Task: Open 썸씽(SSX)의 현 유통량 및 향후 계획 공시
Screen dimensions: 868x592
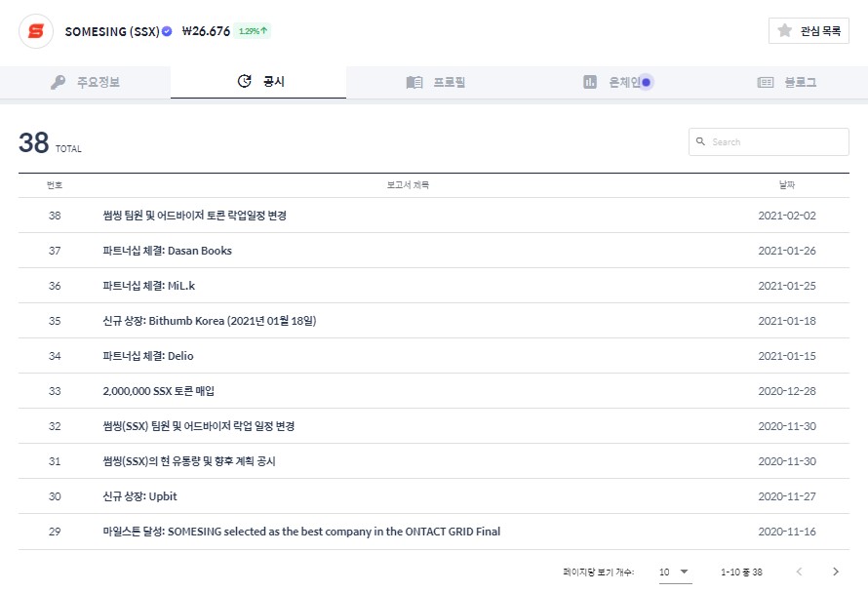Action: [189, 461]
